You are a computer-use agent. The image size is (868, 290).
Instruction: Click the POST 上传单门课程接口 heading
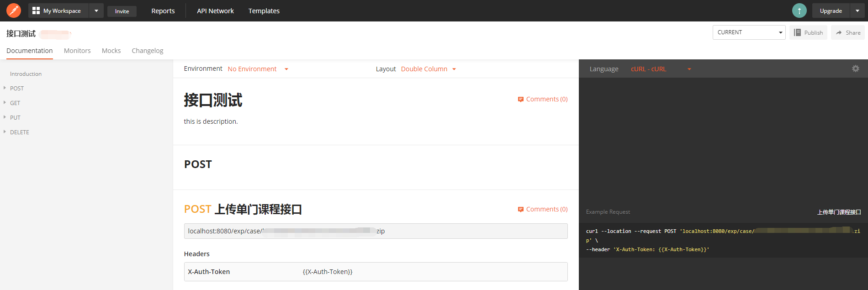click(x=243, y=209)
